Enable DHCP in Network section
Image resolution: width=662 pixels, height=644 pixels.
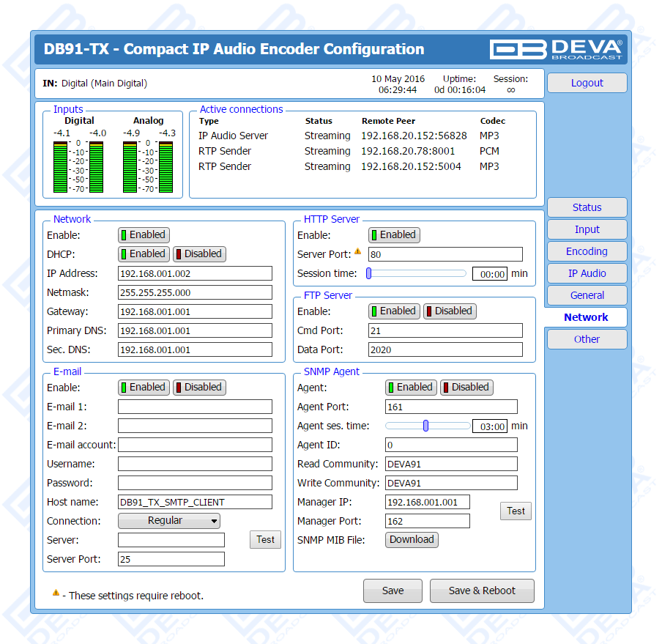tap(144, 254)
